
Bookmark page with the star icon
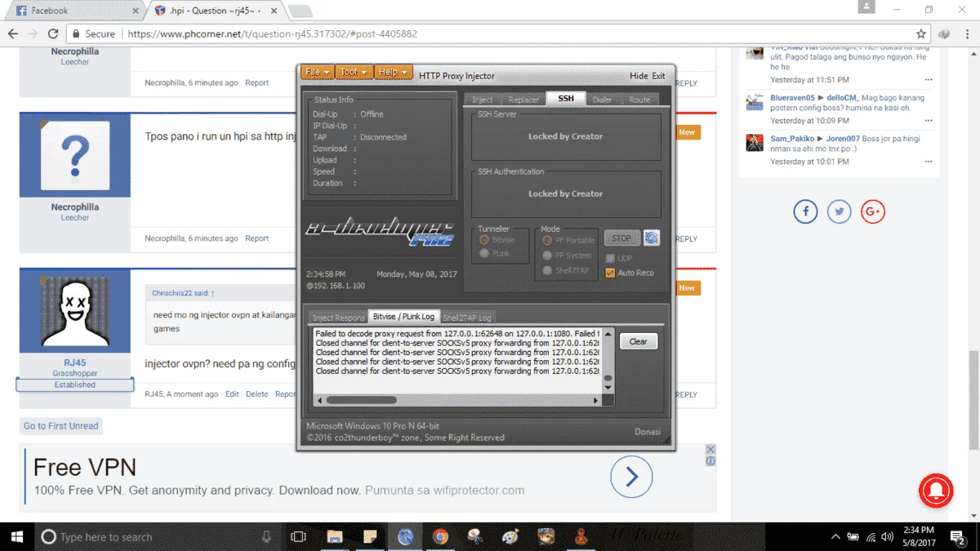click(x=921, y=34)
